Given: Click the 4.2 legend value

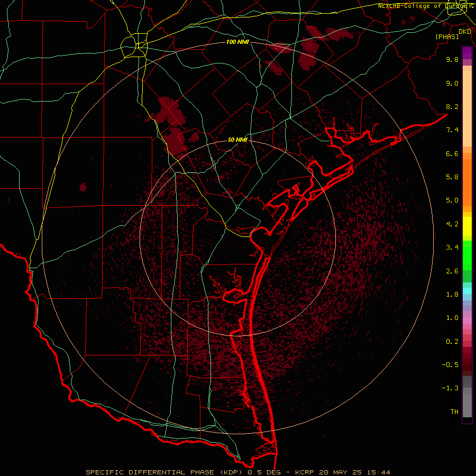Looking at the screenshot, I should tap(452, 224).
